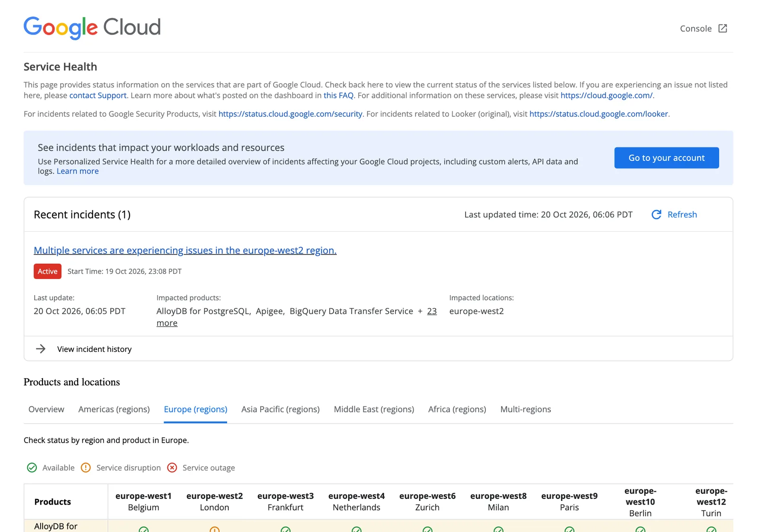The image size is (757, 532).
Task: Click the Impacted locations value europe-west2
Action: coord(476,311)
